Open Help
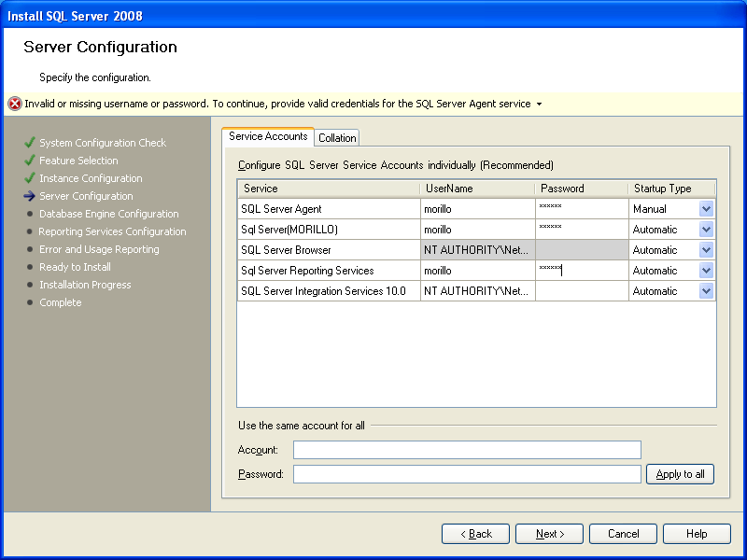The image size is (747, 560). click(697, 534)
